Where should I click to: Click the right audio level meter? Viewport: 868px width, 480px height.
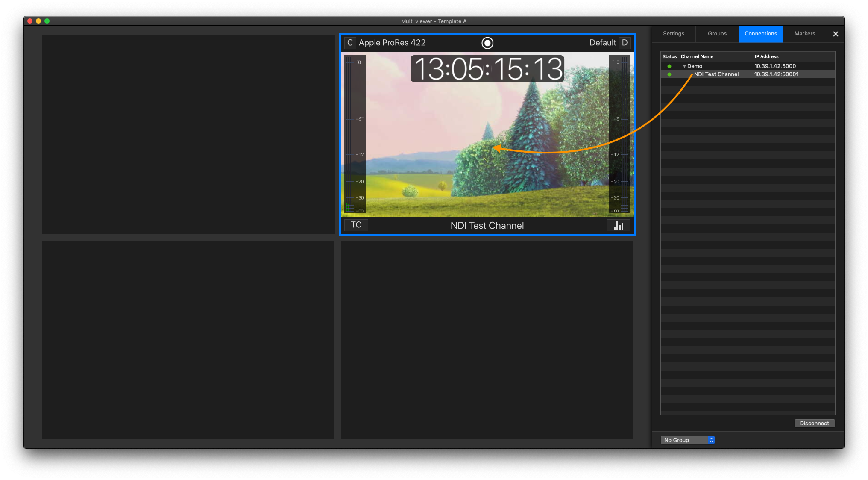619,134
